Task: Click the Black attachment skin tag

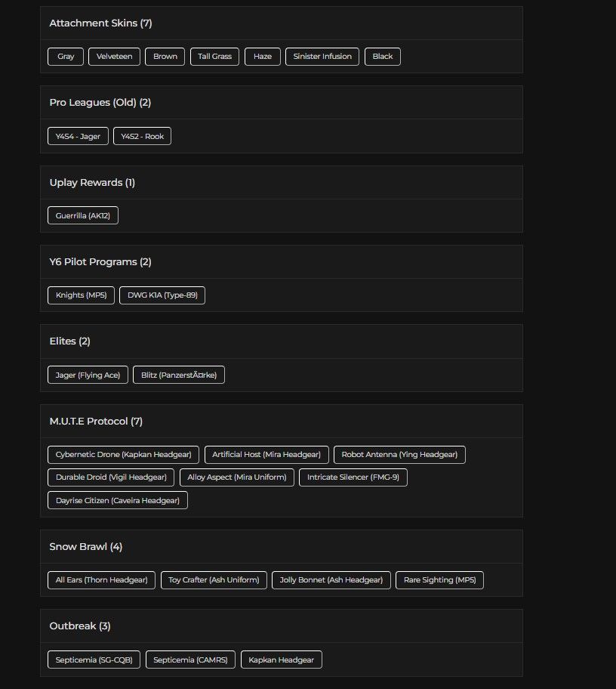Action: coord(383,57)
